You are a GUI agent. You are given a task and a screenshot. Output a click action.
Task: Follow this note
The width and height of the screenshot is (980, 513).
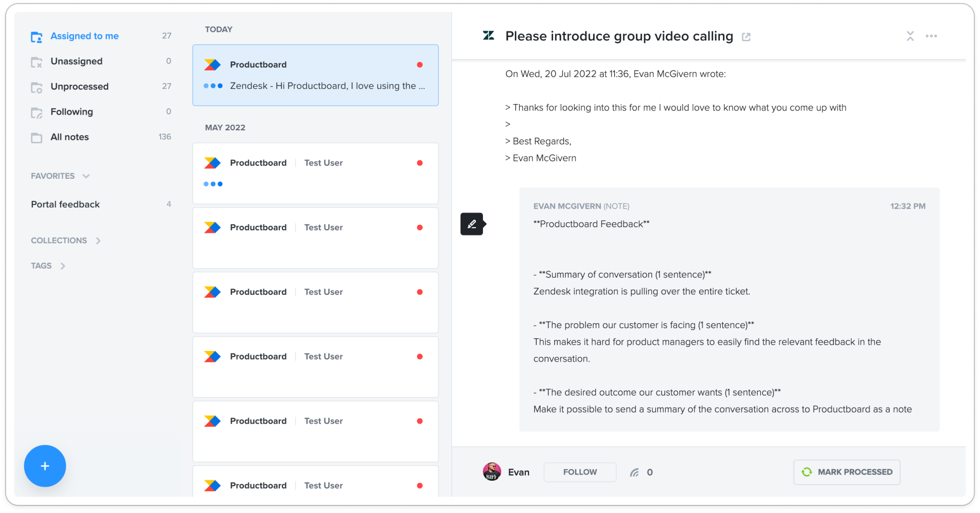tap(580, 472)
